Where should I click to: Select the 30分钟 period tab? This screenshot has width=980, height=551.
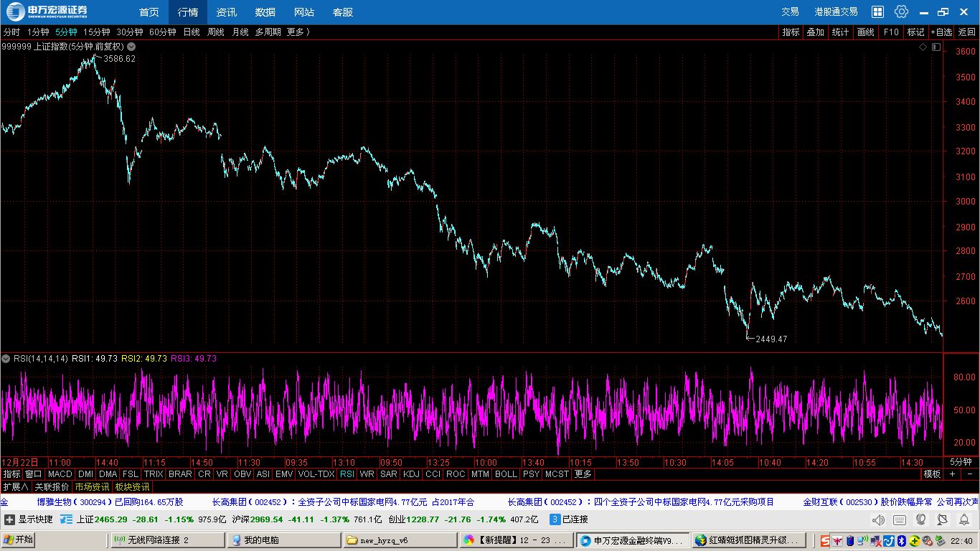pos(130,32)
